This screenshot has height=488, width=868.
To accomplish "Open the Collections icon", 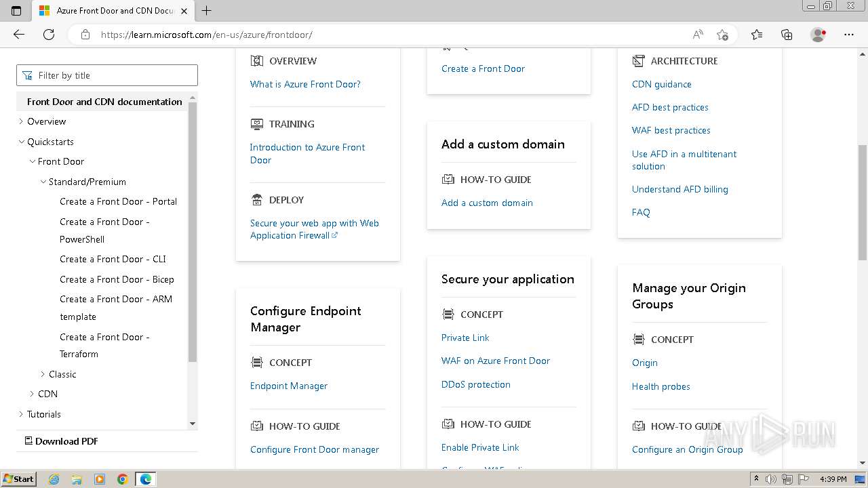I will [x=787, y=35].
